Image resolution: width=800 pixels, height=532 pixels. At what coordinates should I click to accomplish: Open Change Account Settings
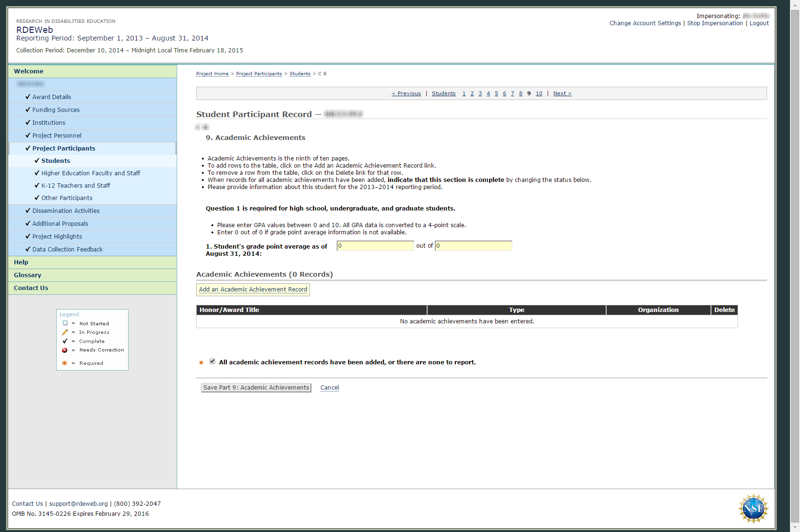tap(645, 23)
